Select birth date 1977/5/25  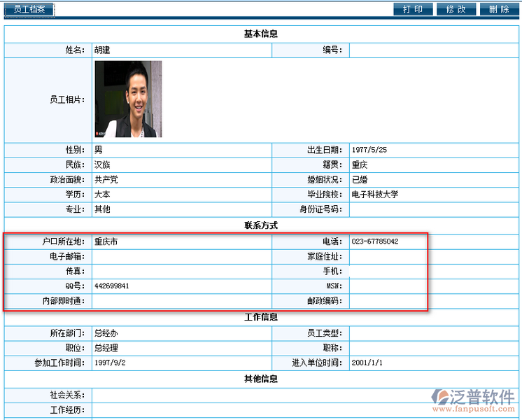[369, 150]
